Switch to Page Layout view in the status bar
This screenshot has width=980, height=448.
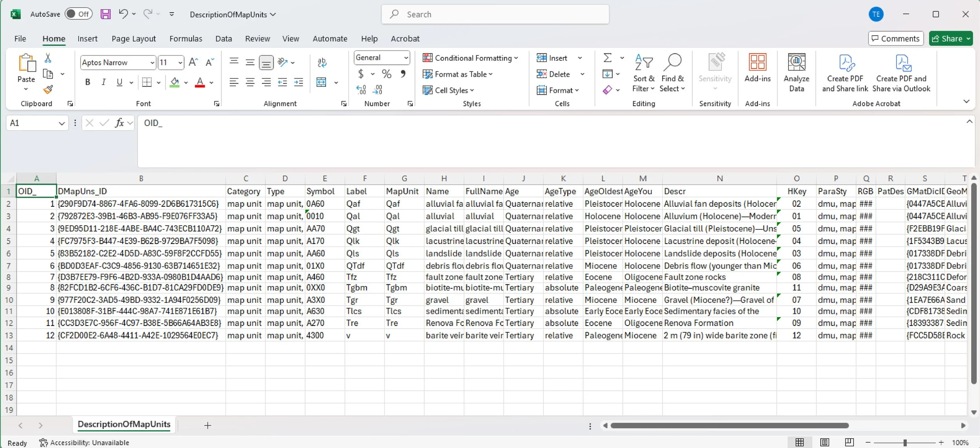pos(824,443)
